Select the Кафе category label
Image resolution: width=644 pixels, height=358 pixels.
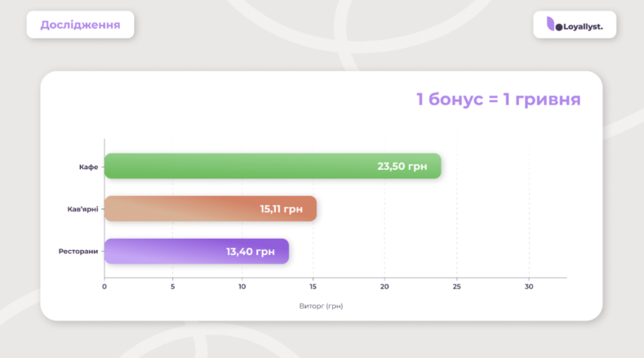point(88,167)
